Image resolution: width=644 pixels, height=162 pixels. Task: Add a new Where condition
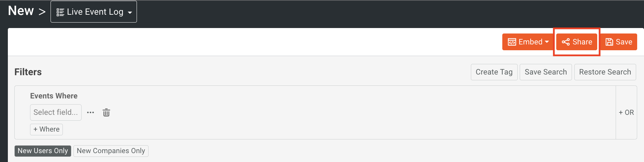click(x=46, y=129)
